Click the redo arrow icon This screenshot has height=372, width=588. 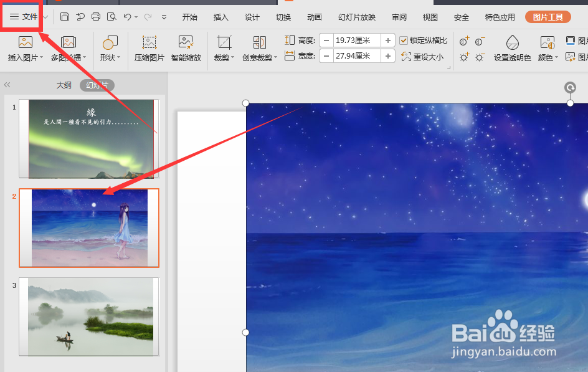(x=148, y=16)
